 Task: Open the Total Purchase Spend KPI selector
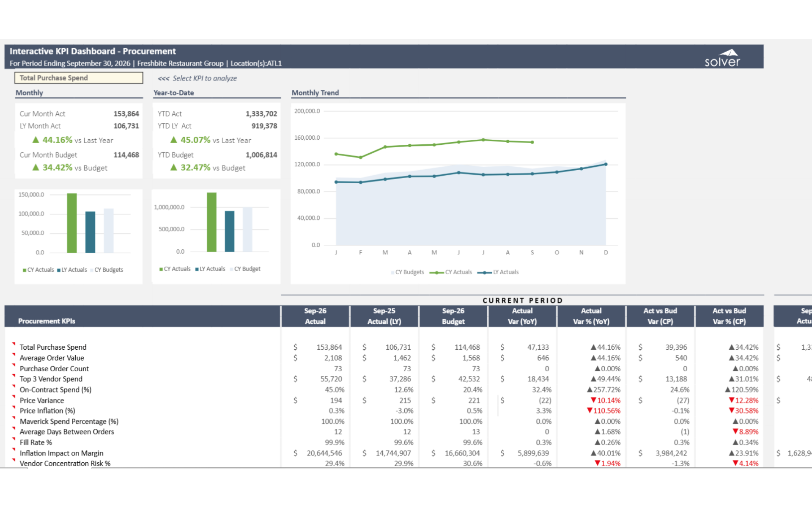click(79, 78)
